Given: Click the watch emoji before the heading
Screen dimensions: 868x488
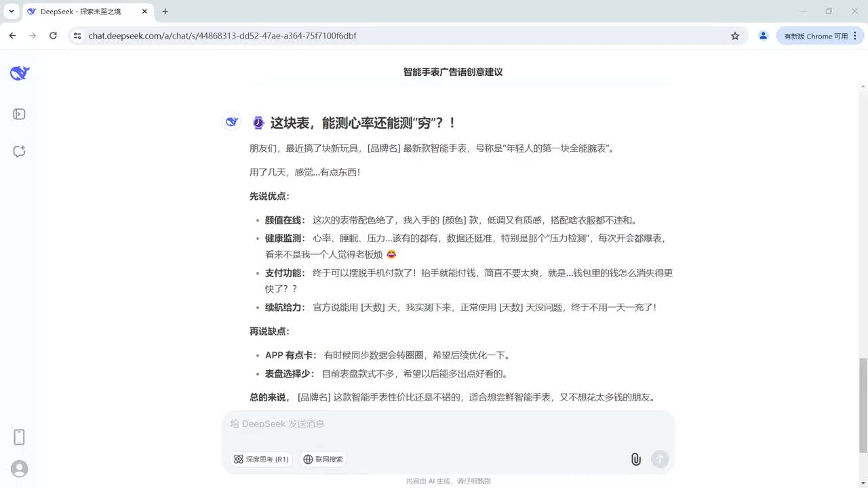Looking at the screenshot, I should tap(258, 123).
